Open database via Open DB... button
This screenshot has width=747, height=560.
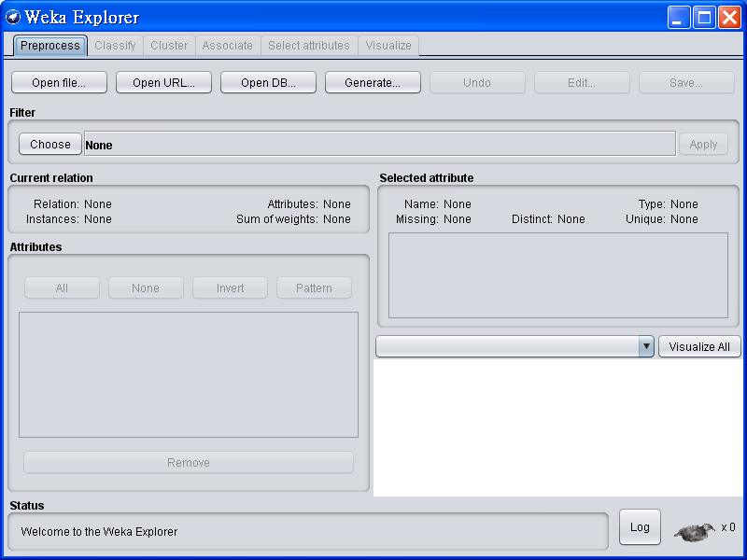pos(268,82)
